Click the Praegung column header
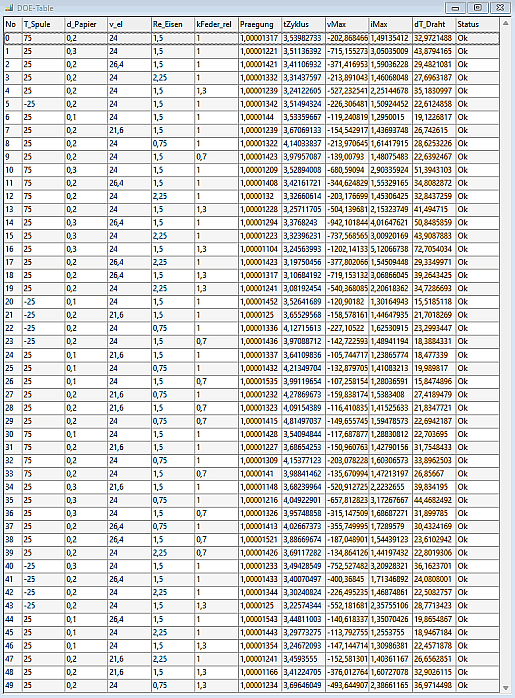The image size is (515, 698). pos(260,24)
